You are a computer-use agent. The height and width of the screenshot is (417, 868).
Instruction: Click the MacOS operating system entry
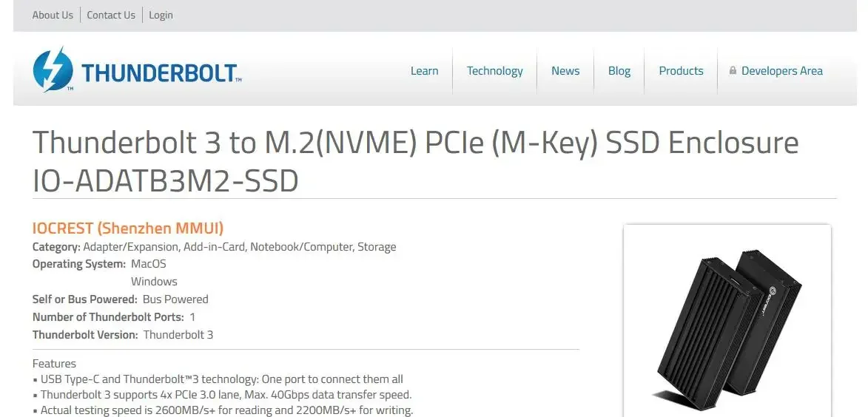coord(149,264)
